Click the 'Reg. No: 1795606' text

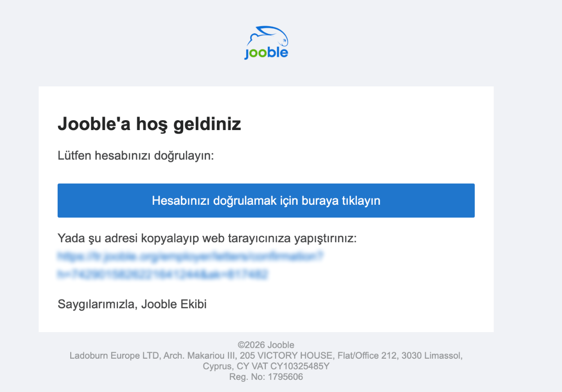pos(266,377)
